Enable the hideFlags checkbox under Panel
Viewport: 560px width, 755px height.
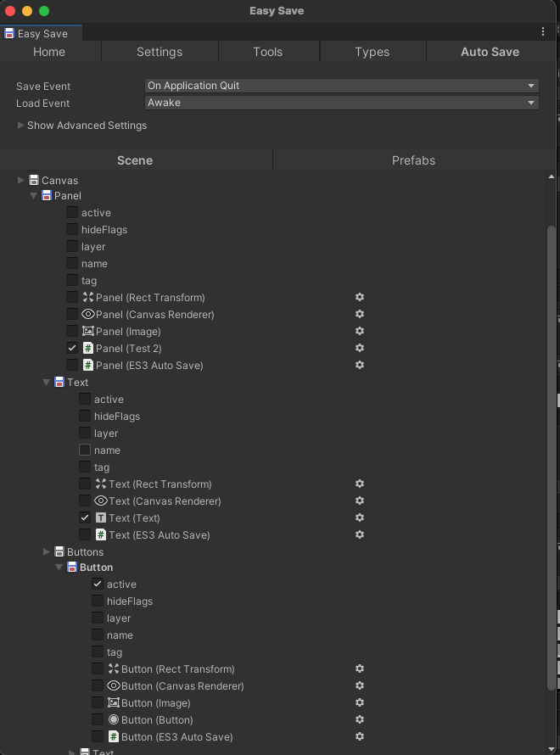[x=72, y=229]
